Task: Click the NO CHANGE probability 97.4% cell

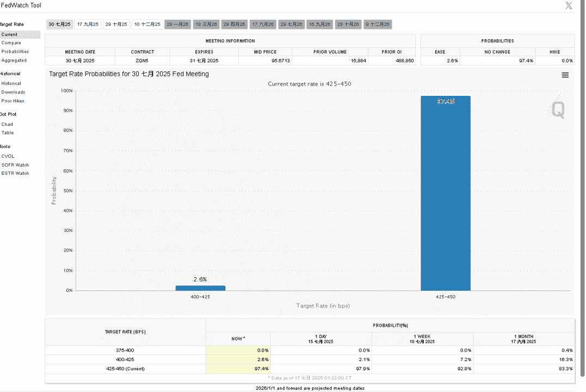Action: pos(497,60)
